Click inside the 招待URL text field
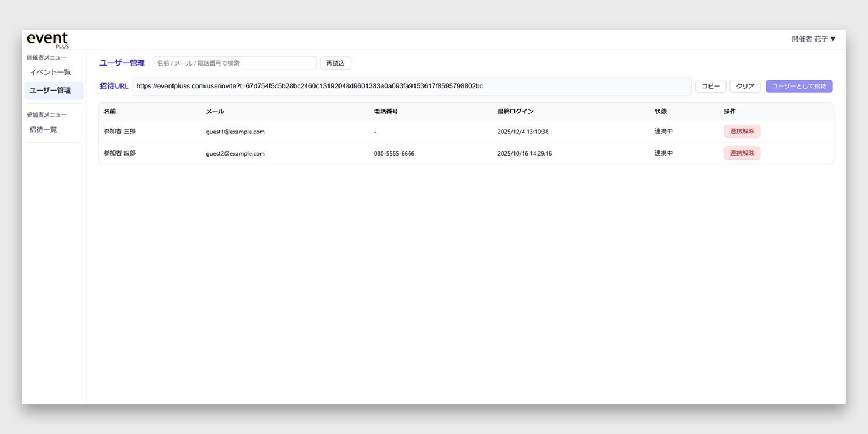This screenshot has width=868, height=434. (x=411, y=86)
